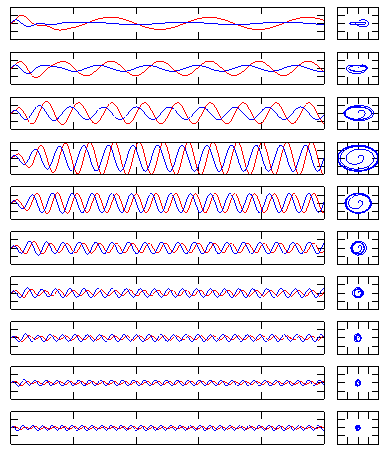
Task: Open the seventh row phase portrait
Action: point(358,293)
